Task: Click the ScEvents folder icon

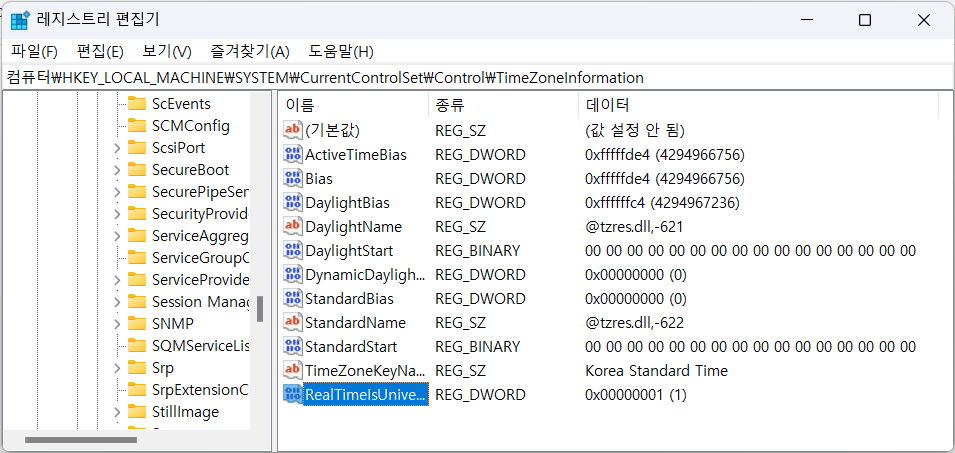Action: [137, 104]
